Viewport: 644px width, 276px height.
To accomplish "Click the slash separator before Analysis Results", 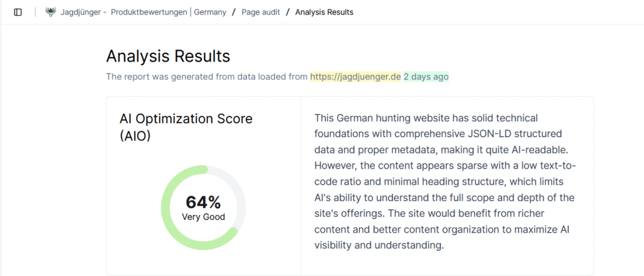I will [x=287, y=12].
